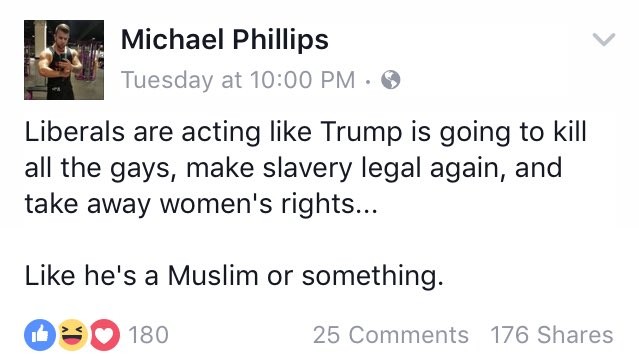
Task: Click the post text starting with Liberals
Action: click(x=306, y=168)
